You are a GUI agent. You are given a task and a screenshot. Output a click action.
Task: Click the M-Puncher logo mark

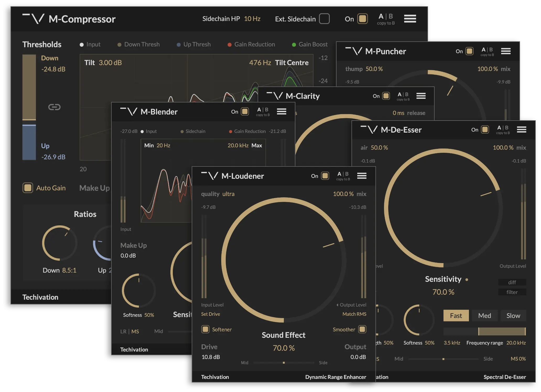coord(354,51)
